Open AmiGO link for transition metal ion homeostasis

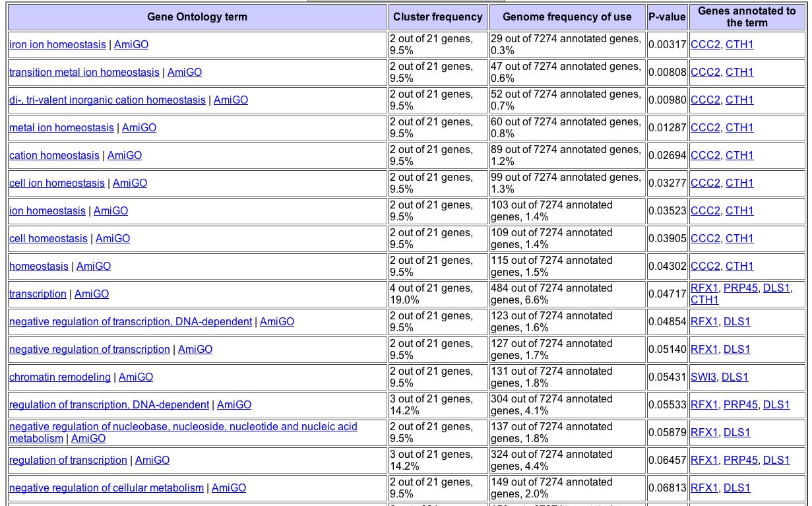click(185, 73)
